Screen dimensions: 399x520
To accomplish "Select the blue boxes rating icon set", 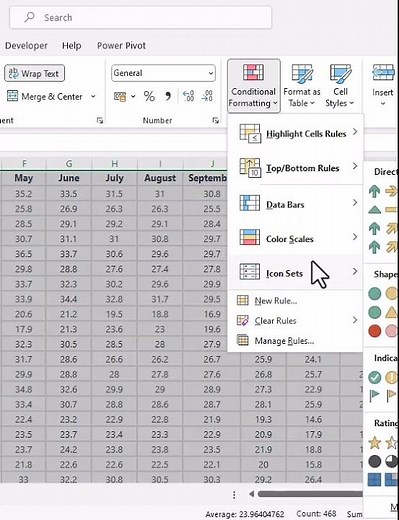I will point(375,480).
